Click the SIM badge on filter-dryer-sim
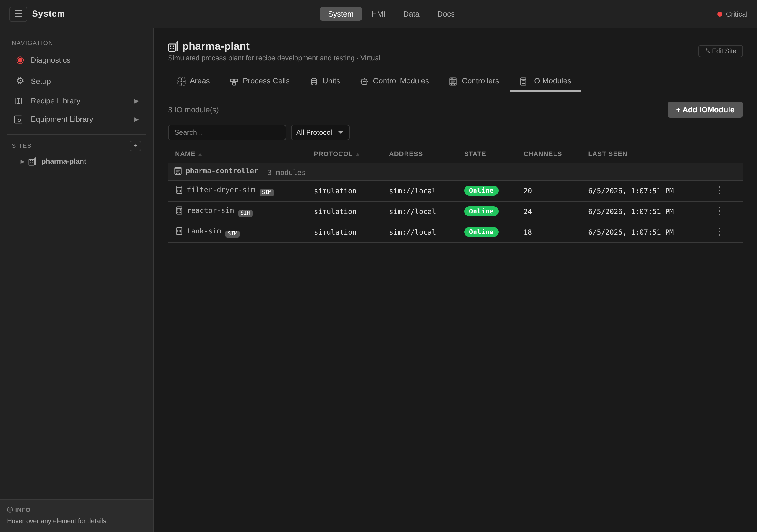Image resolution: width=757 pixels, height=532 pixels. (x=266, y=192)
